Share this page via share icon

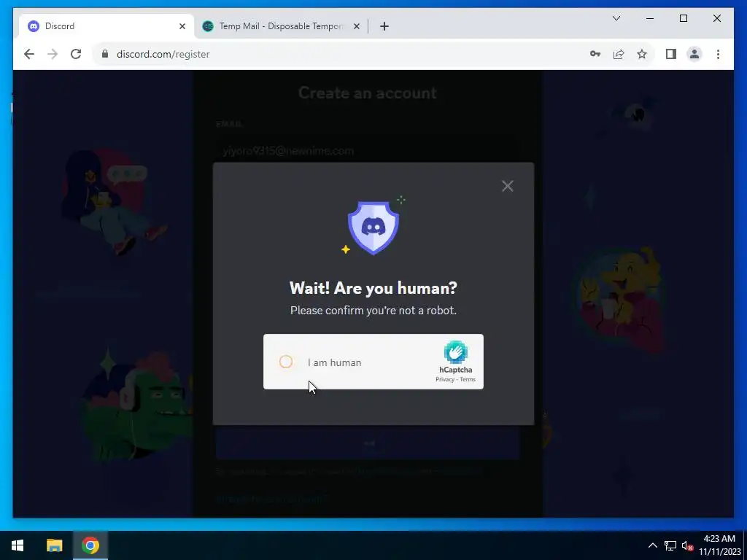[x=619, y=54]
